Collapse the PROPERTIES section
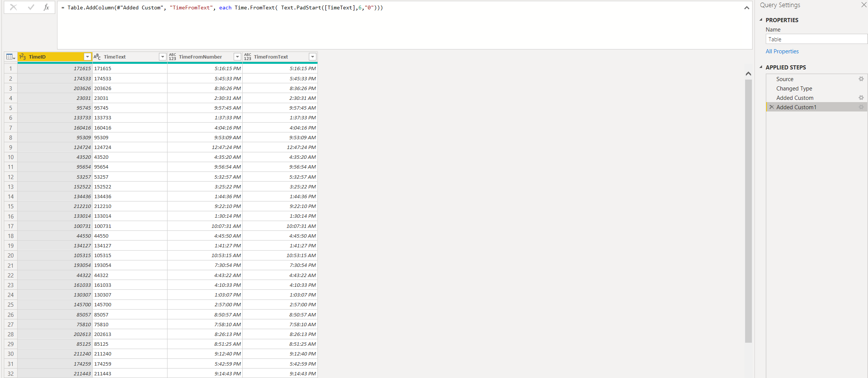This screenshot has height=378, width=868. coord(761,20)
